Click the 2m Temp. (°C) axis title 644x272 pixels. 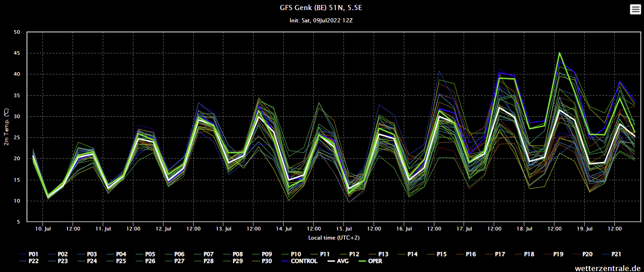(6, 127)
